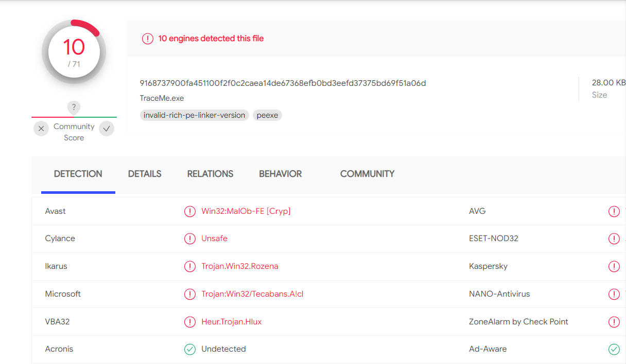
Task: Click the Kaspersky engine name
Action: [489, 266]
